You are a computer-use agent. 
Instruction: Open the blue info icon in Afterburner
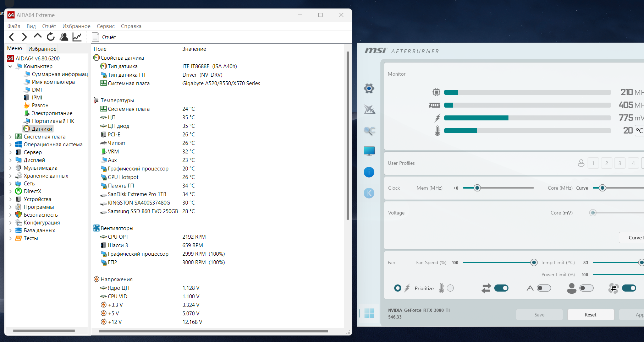pyautogui.click(x=369, y=172)
